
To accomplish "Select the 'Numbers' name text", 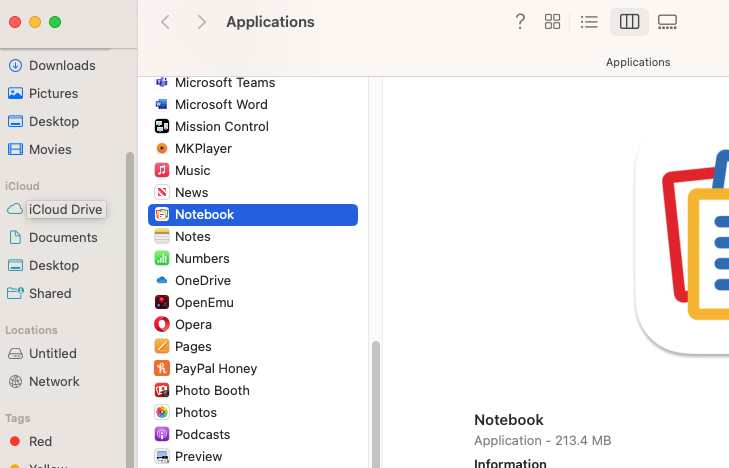I will pyautogui.click(x=202, y=258).
